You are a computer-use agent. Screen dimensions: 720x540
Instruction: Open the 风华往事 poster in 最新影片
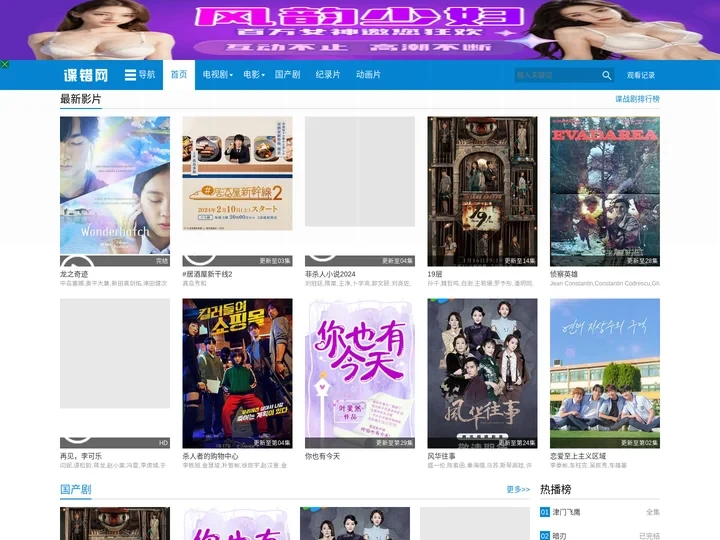[482, 373]
